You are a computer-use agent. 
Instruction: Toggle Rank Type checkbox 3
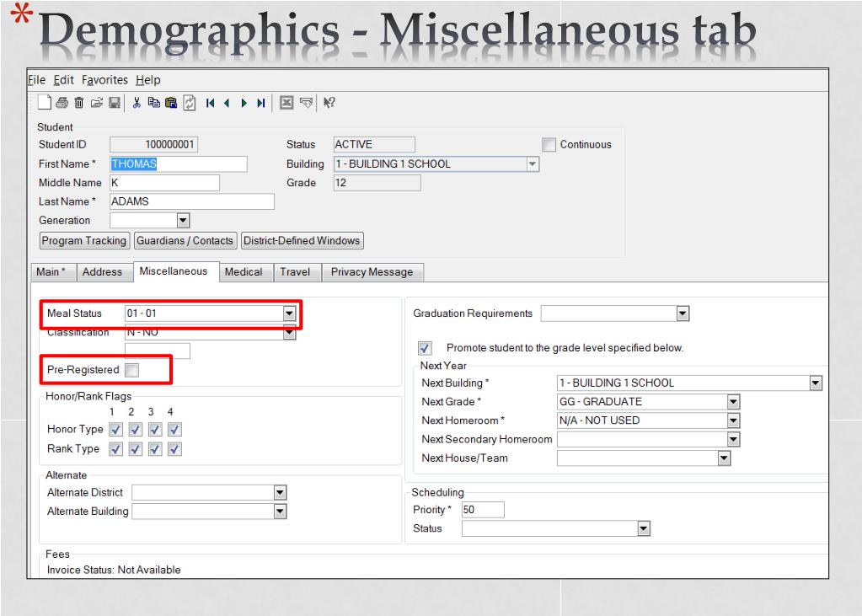(x=155, y=449)
